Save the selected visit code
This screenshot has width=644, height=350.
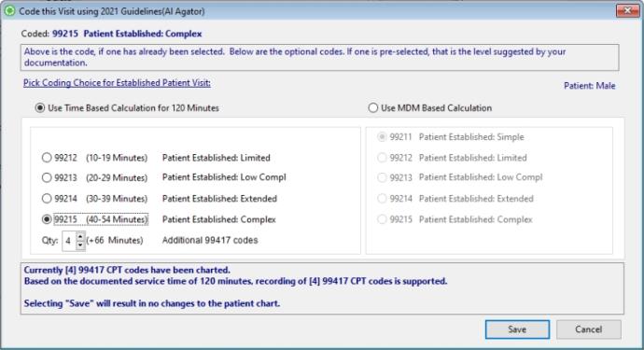(517, 329)
